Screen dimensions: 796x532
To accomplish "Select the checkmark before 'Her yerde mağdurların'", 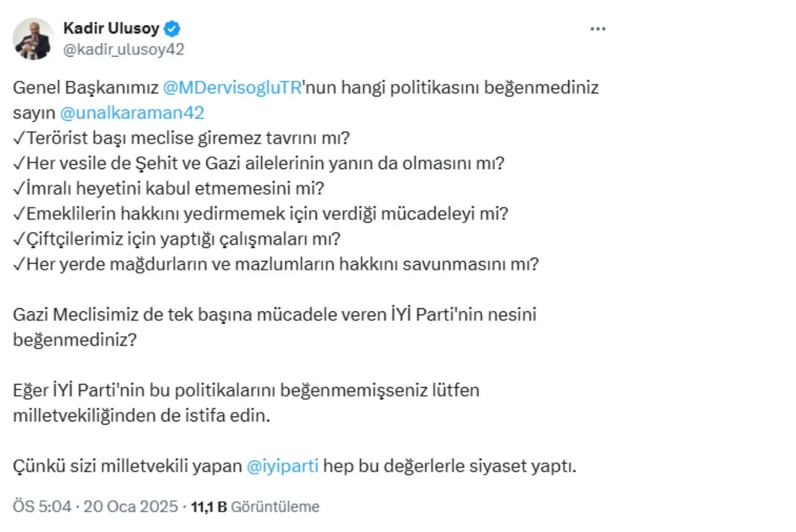I will (x=19, y=264).
